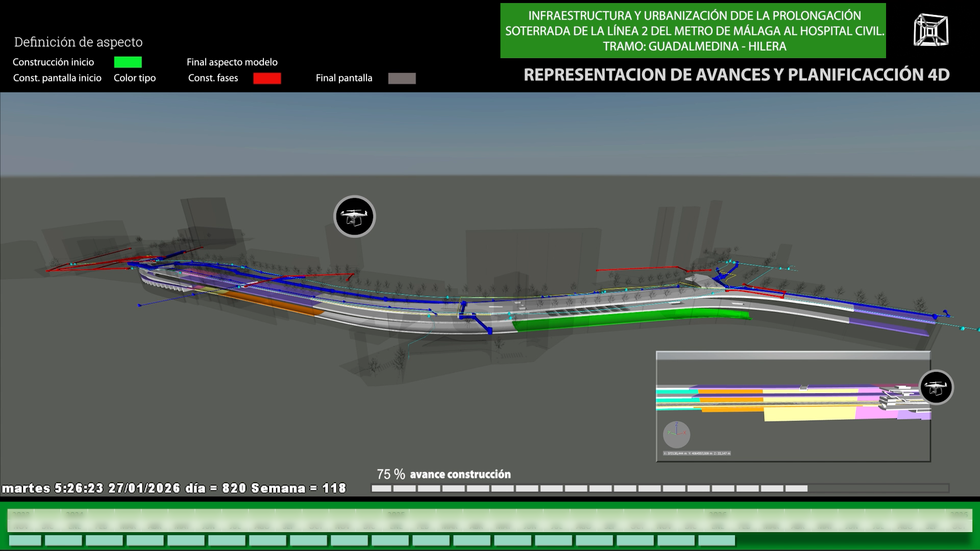This screenshot has height=551, width=980.
Task: Click the last teal block in the bottom timeline
Action: [716, 540]
